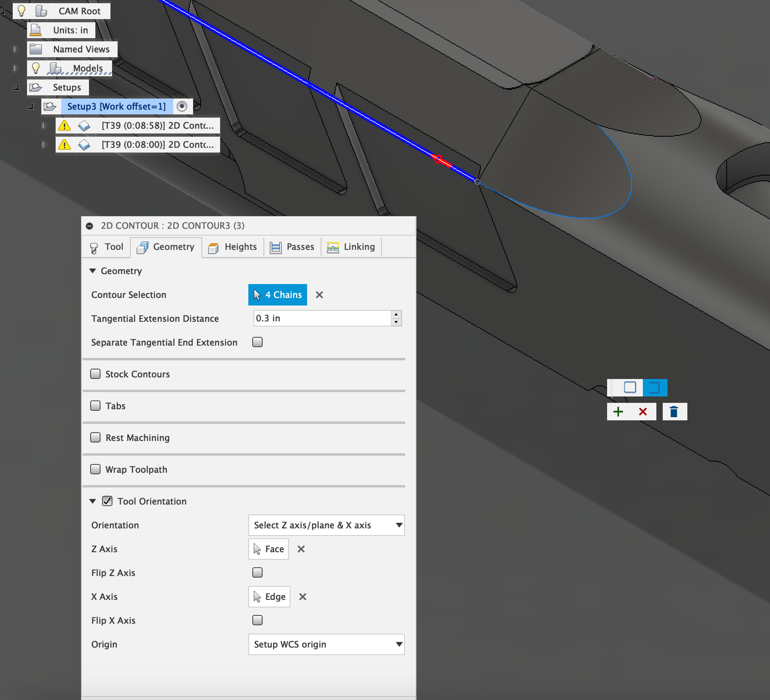Enable the Stock Contours checkbox
The width and height of the screenshot is (770, 700).
[x=95, y=374]
